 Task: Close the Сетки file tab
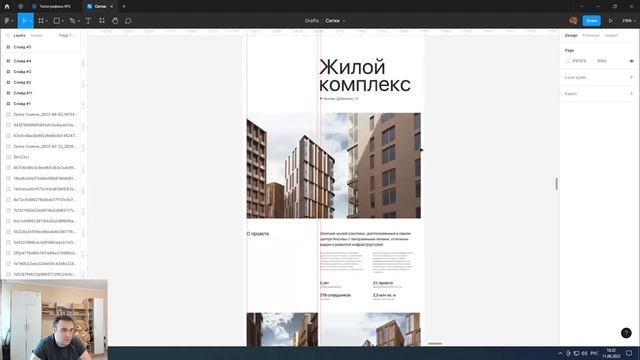111,7
